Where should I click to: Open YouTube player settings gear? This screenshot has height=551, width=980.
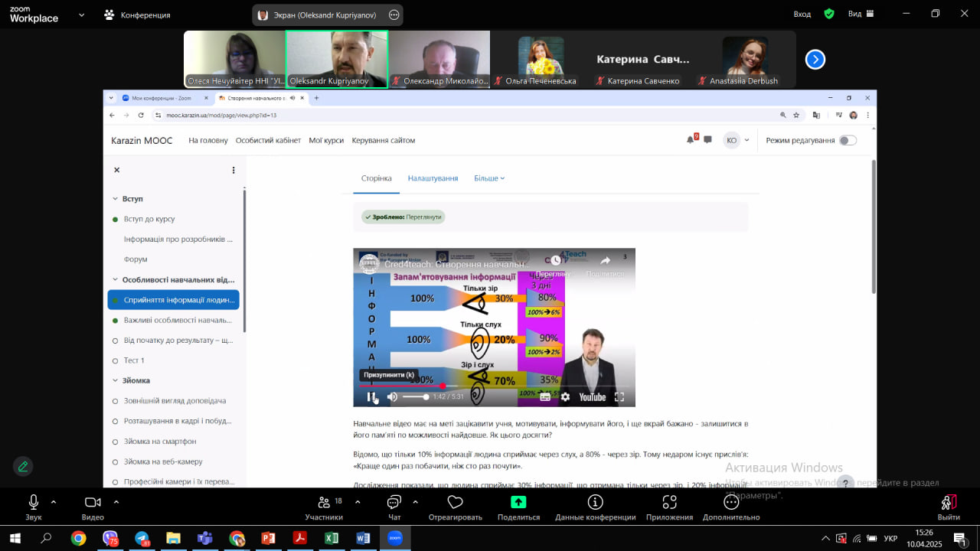coord(565,396)
